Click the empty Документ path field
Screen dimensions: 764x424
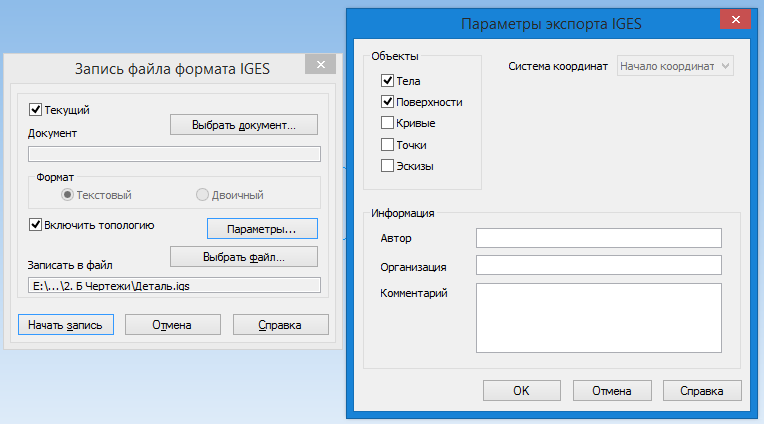[x=174, y=154]
